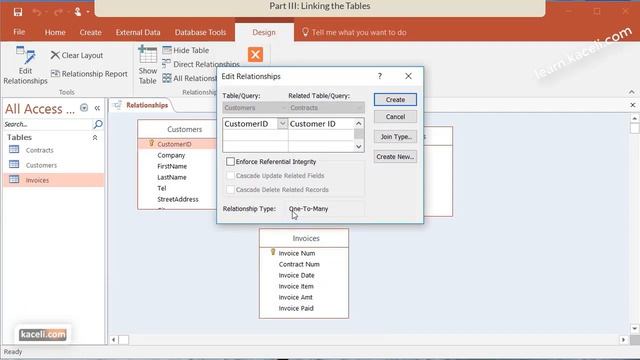Select the Contracts table in navigation pane
This screenshot has width=640, height=360.
pyautogui.click(x=53, y=150)
